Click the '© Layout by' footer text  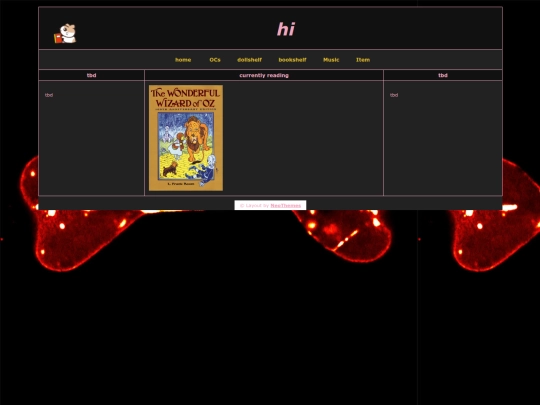[255, 206]
